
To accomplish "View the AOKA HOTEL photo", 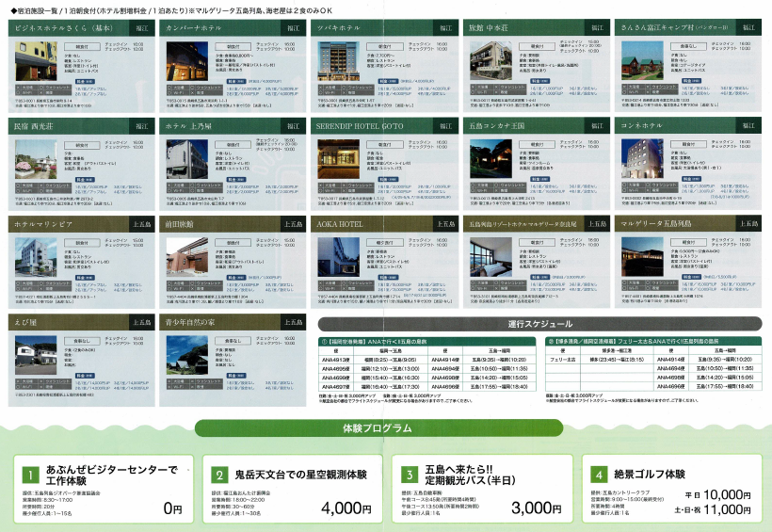I will [x=339, y=257].
